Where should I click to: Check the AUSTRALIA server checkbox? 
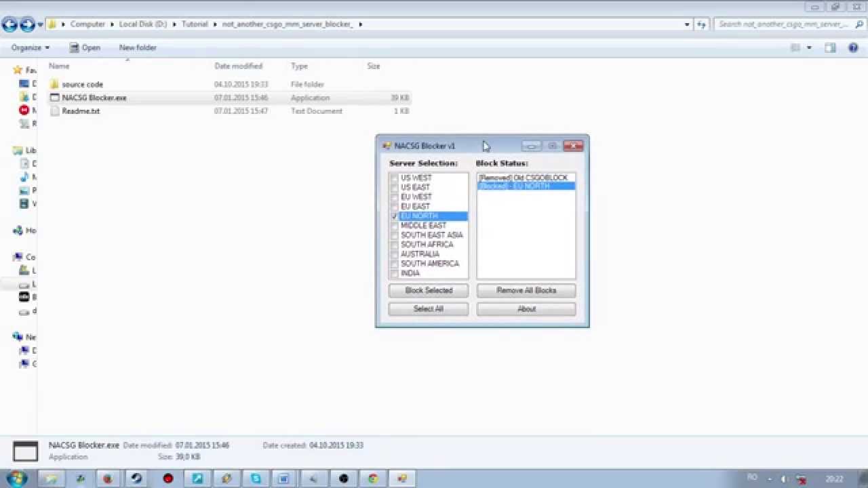point(394,253)
